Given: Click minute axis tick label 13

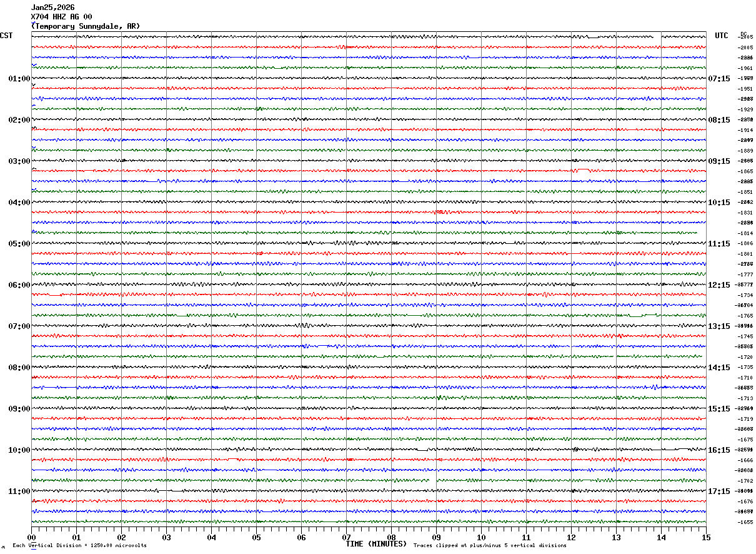Looking at the screenshot, I should pyautogui.click(x=616, y=537).
